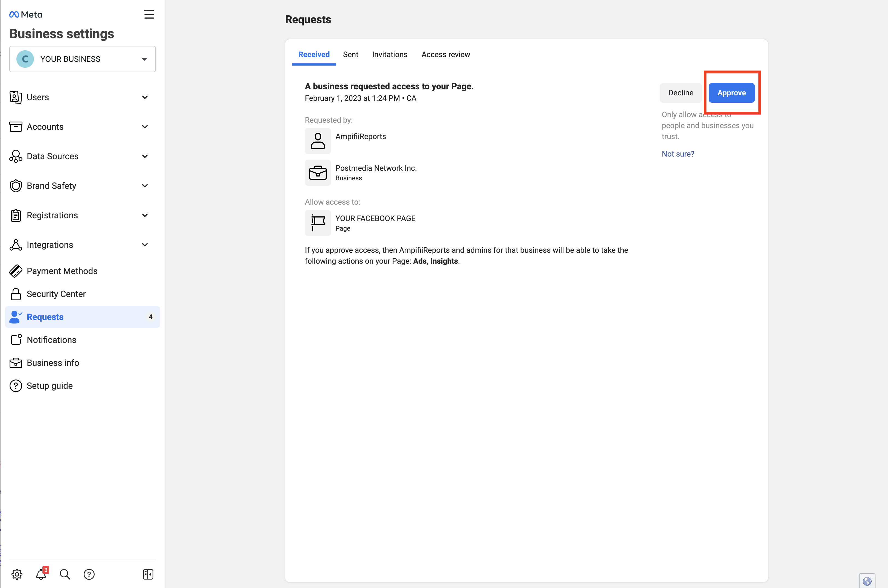This screenshot has width=888, height=588.
Task: Switch to the Received tab
Action: click(314, 54)
